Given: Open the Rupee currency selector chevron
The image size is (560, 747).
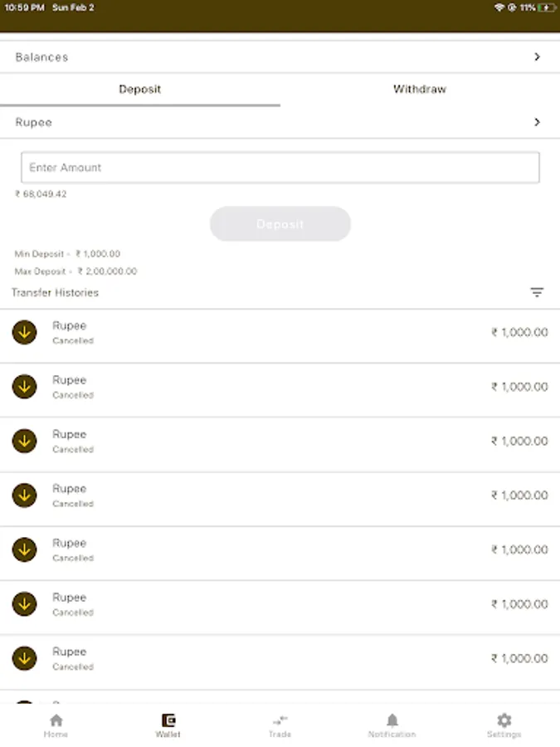Looking at the screenshot, I should [x=537, y=122].
